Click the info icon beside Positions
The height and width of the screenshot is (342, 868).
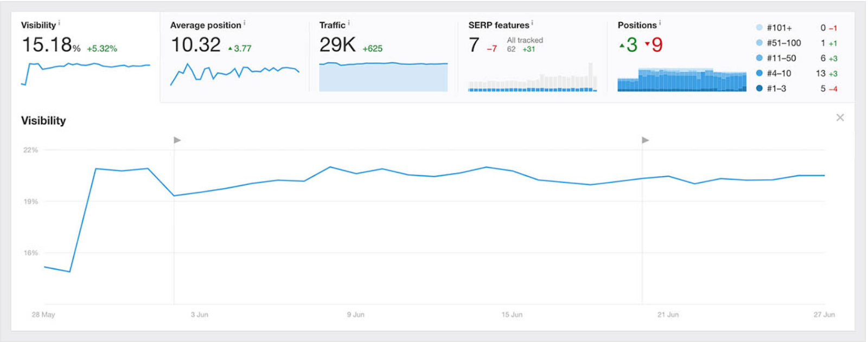[x=660, y=23]
